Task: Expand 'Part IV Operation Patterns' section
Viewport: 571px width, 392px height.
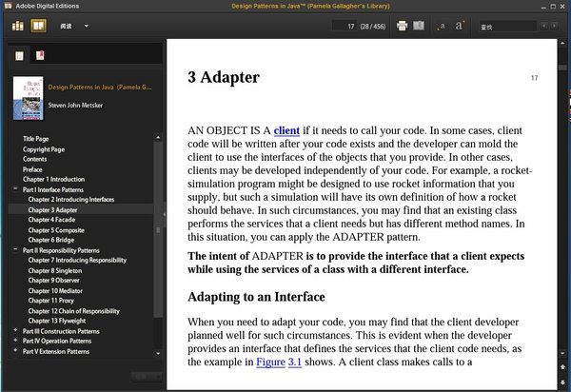Action: (15, 341)
